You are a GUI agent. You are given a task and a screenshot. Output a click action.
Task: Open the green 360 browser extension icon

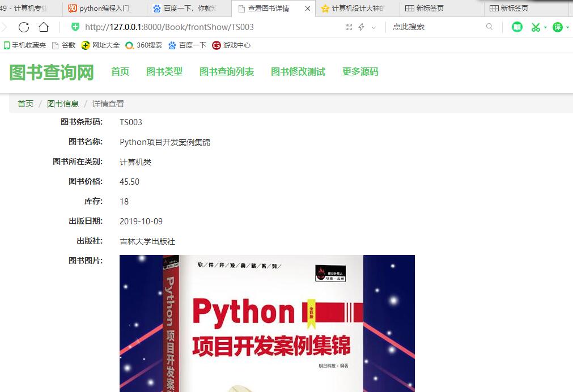point(517,27)
